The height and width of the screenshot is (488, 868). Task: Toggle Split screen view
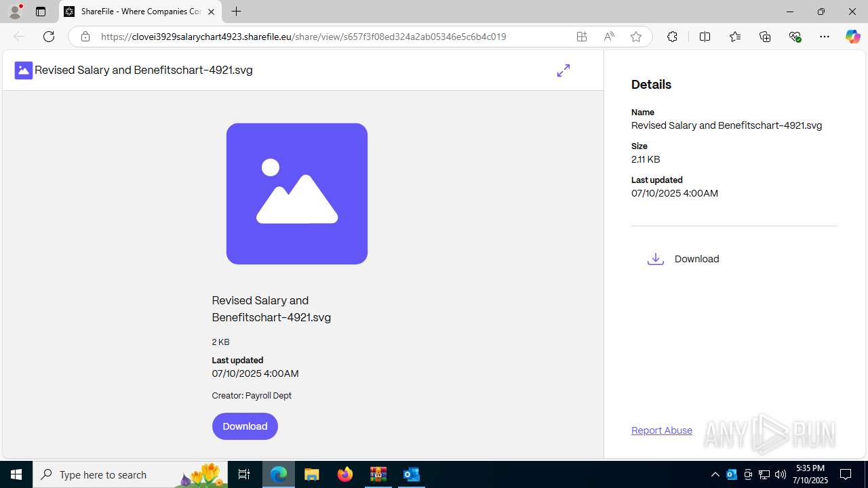705,37
